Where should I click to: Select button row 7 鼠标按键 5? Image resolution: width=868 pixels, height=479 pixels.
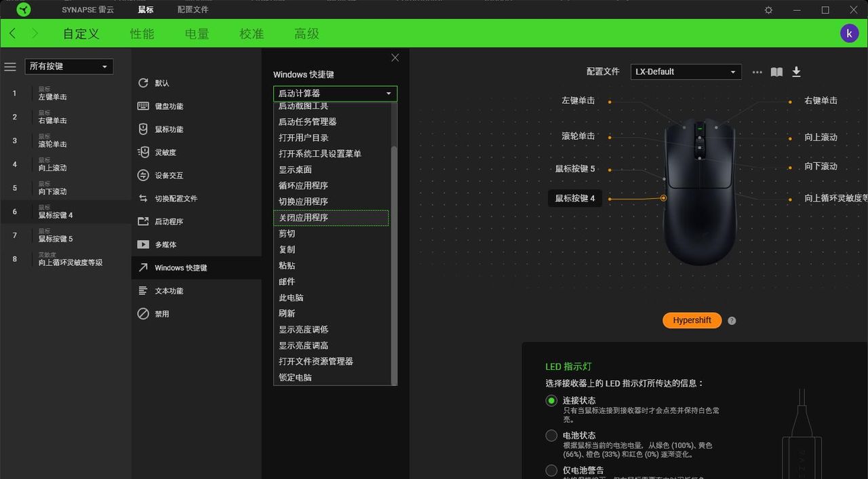[66, 235]
